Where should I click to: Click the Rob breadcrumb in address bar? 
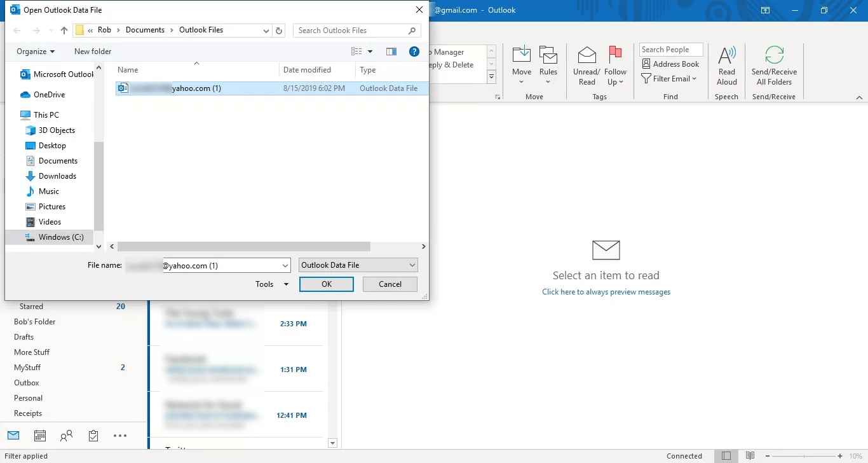click(104, 30)
